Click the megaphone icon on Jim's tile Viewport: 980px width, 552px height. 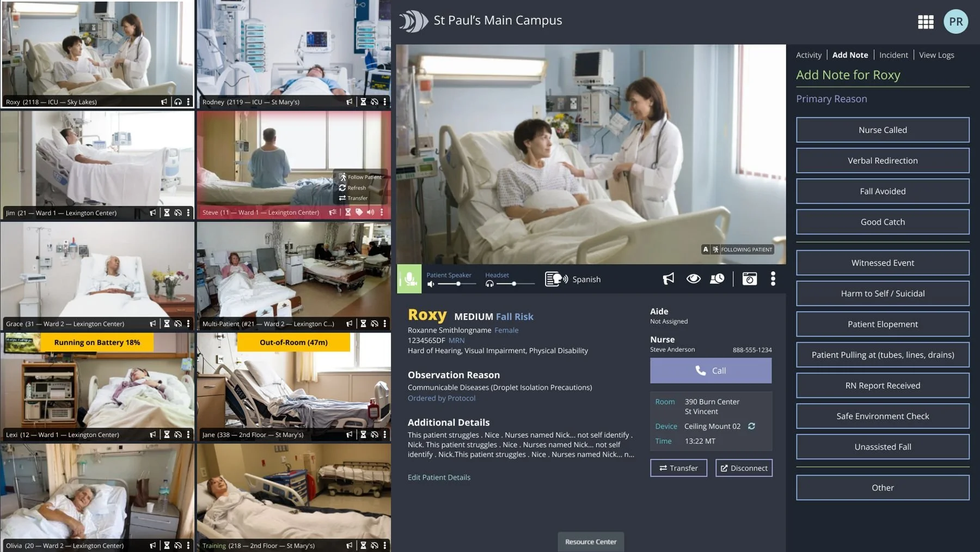click(x=153, y=213)
